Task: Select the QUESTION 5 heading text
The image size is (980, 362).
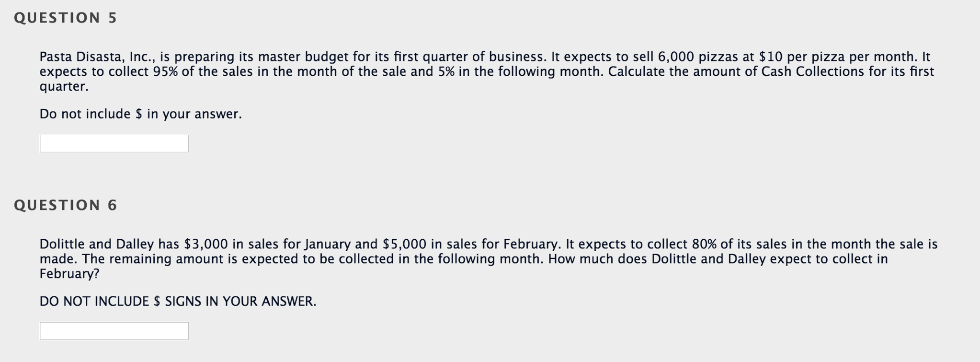Action: pyautogui.click(x=65, y=17)
